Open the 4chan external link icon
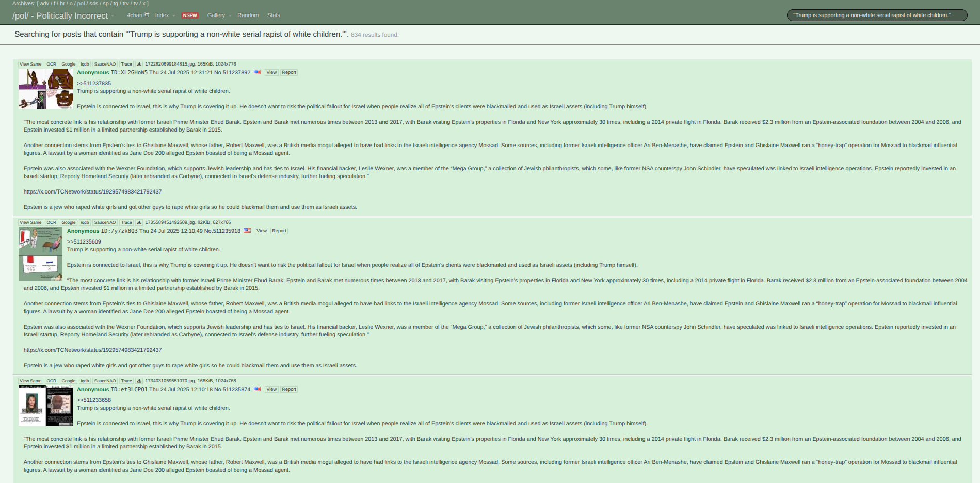980x483 pixels. (147, 15)
